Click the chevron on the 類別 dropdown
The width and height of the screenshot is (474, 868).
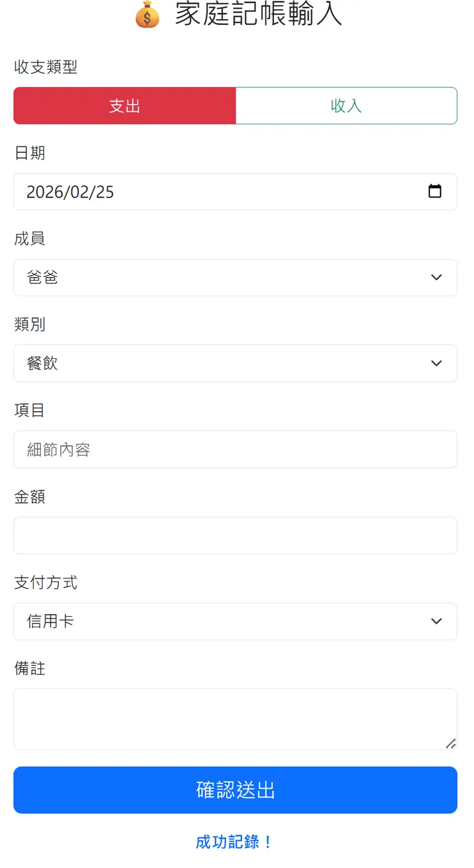click(436, 363)
